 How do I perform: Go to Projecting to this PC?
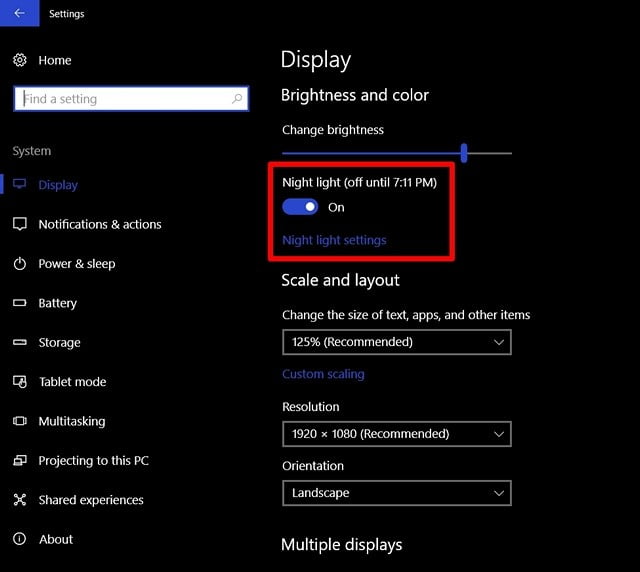(93, 461)
